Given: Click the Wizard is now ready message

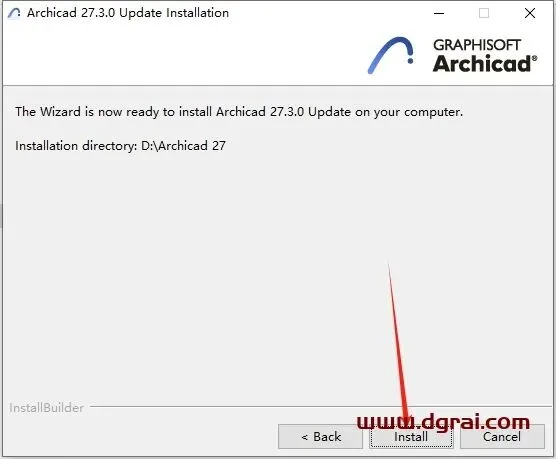Looking at the screenshot, I should pyautogui.click(x=239, y=112).
